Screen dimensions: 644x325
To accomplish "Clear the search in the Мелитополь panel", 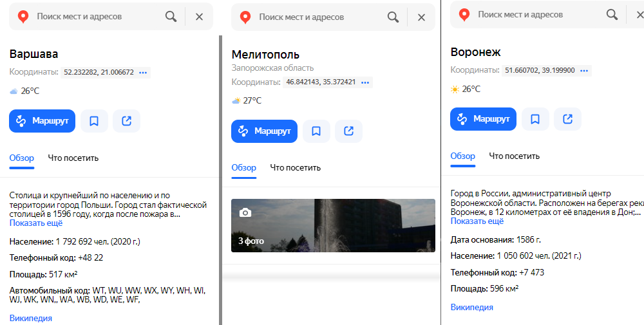I will [421, 17].
